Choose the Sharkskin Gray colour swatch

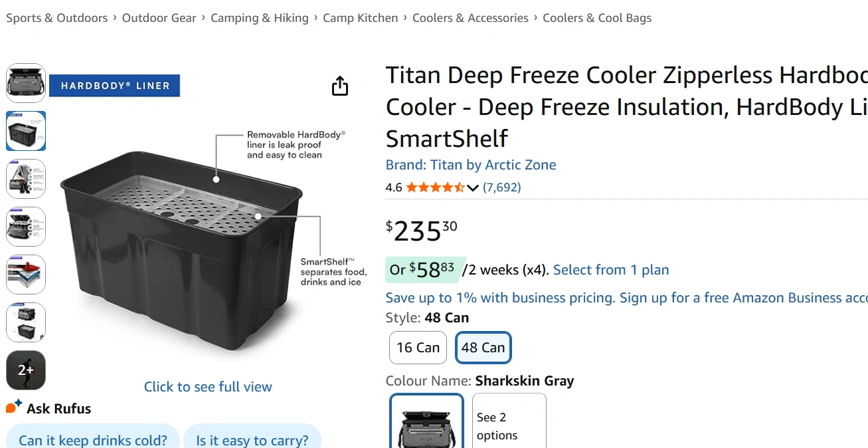426,423
